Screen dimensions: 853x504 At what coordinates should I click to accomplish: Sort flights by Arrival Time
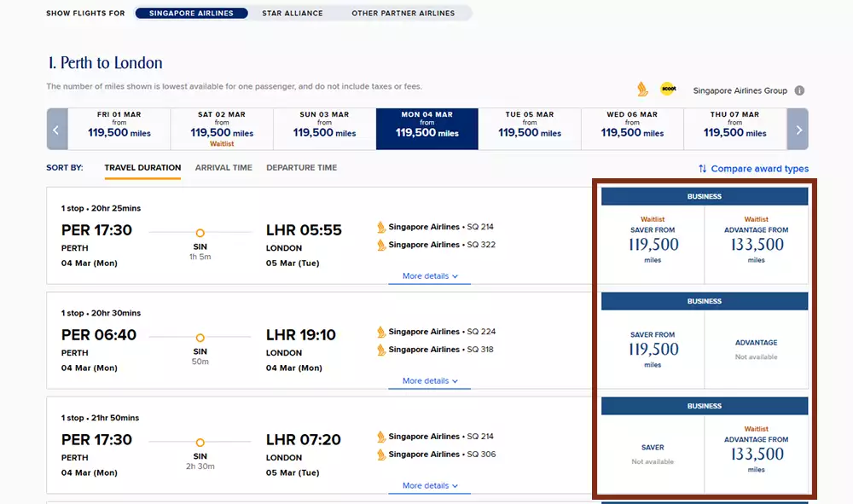pos(223,168)
